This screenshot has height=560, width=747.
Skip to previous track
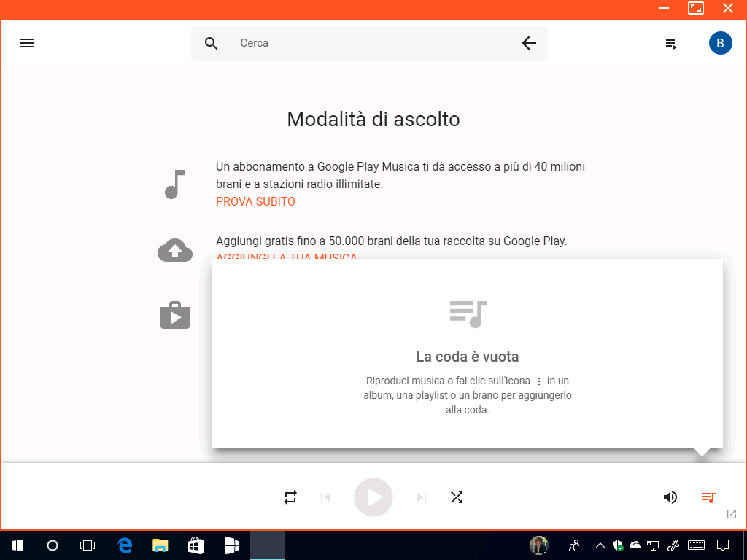pyautogui.click(x=325, y=497)
